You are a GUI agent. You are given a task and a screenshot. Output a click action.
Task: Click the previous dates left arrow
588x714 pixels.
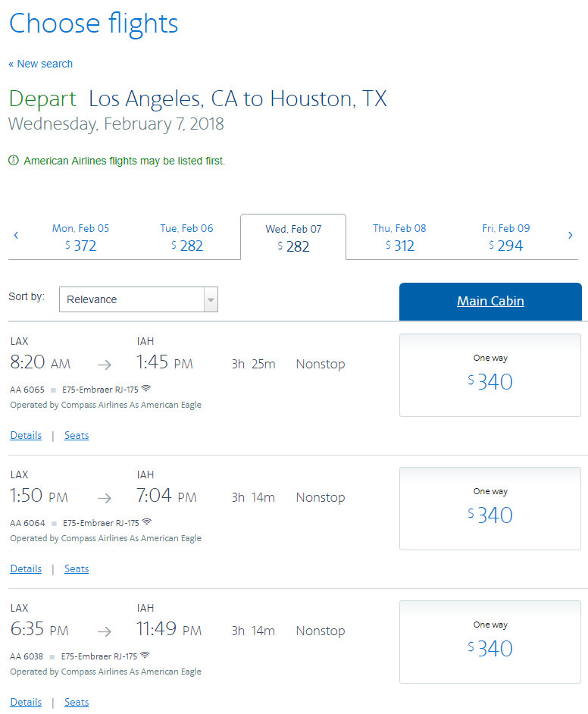coord(16,236)
